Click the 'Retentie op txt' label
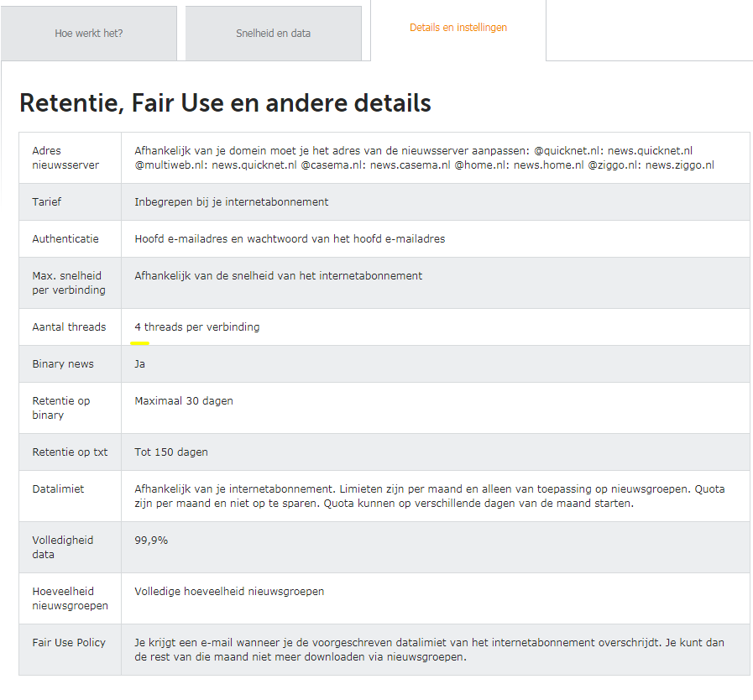The width and height of the screenshot is (753, 700). [x=71, y=452]
